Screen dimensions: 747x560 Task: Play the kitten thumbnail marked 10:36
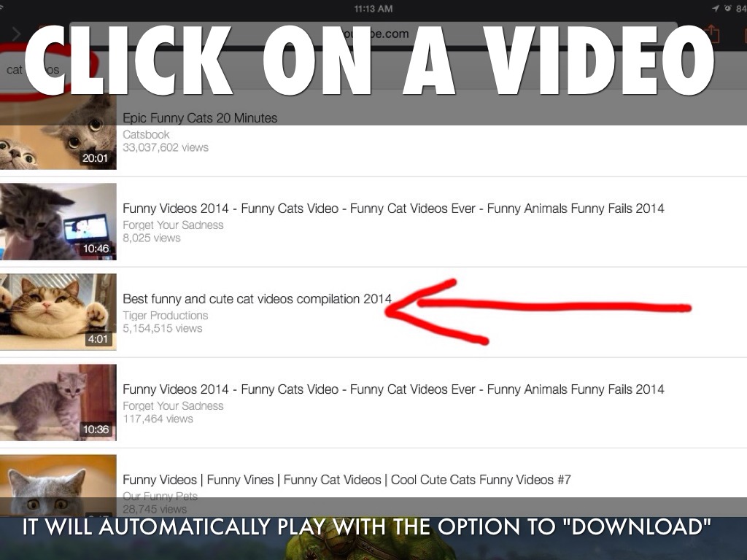[58, 402]
